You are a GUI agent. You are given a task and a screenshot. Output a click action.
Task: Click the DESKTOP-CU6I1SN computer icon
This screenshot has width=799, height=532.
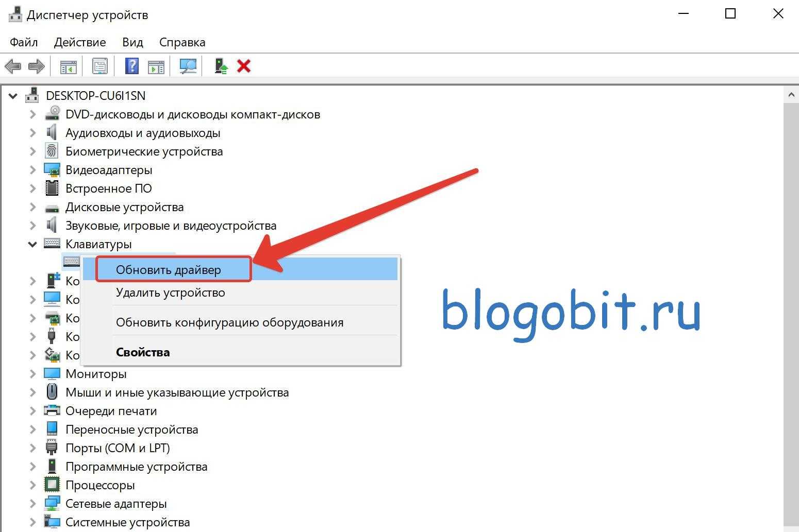pyautogui.click(x=32, y=95)
